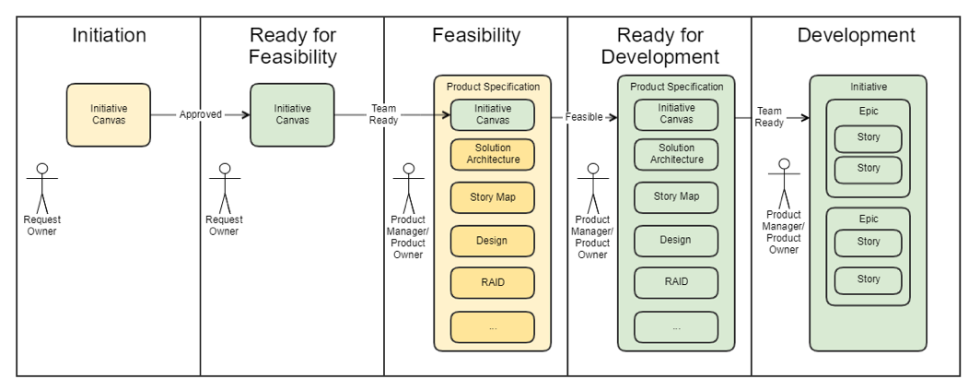
Task: Select the Team Ready label before Feasibility
Action: (384, 114)
